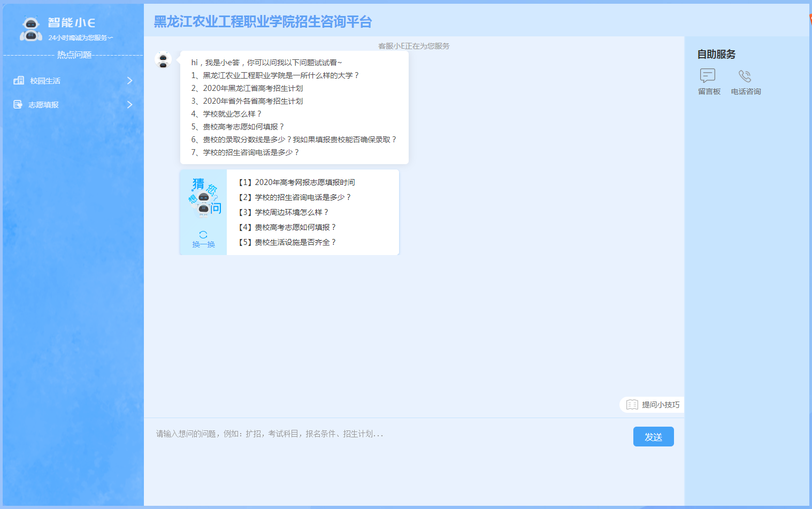Expand the 校园生活 chevron arrow
Viewport: 812px width, 509px height.
click(x=129, y=80)
